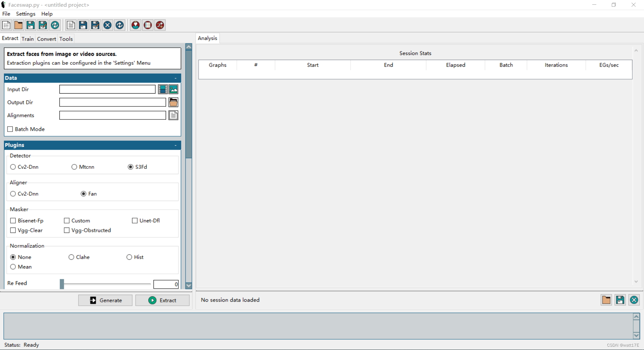This screenshot has height=350, width=644.
Task: Switch to the Extract tab
Action: pos(10,38)
